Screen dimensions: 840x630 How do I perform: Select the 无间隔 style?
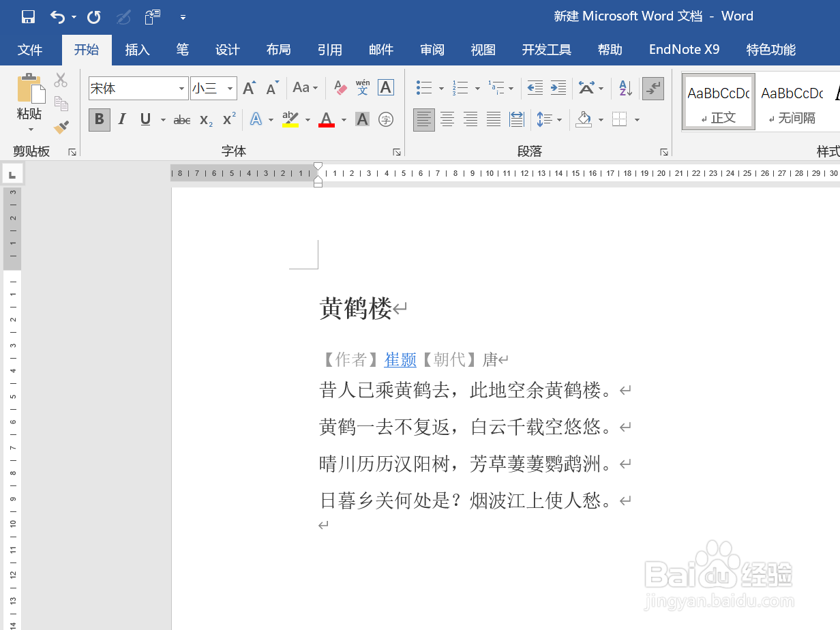click(x=792, y=102)
